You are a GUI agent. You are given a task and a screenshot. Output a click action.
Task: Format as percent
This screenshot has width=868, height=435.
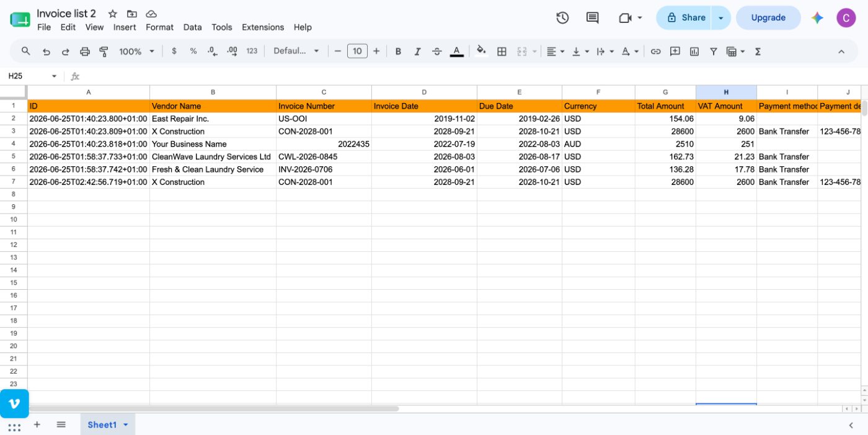(x=193, y=52)
